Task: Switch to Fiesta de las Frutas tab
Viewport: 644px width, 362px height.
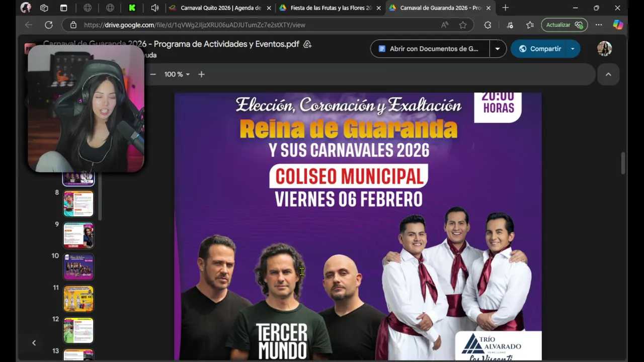Action: tap(330, 8)
